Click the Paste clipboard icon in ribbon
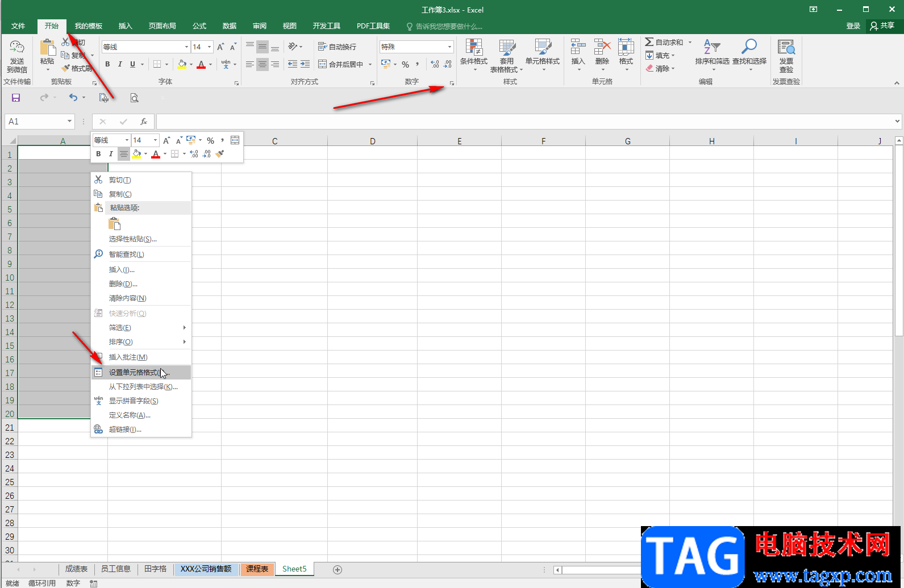904x588 pixels. click(47, 48)
